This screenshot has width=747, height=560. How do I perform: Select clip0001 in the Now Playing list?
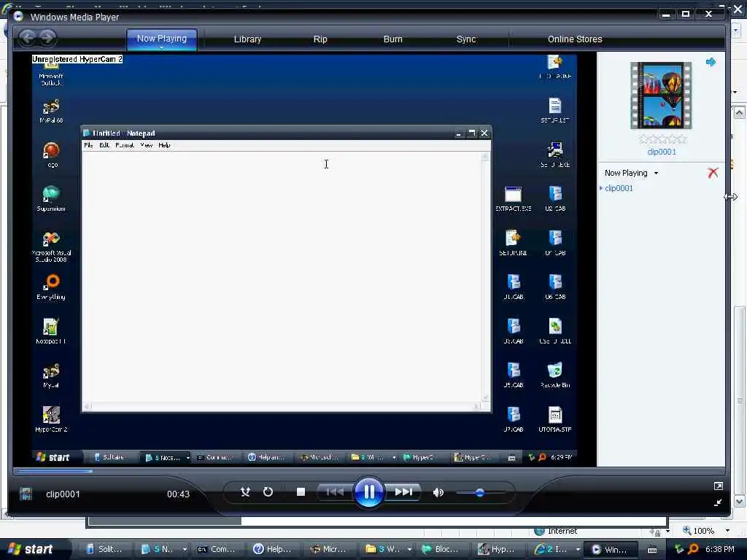coord(619,188)
